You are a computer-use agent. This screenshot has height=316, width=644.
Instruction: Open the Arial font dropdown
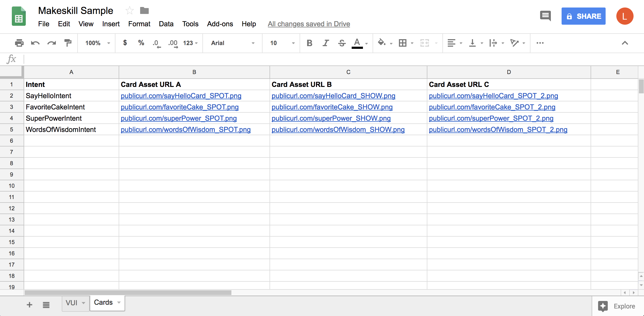[x=232, y=43]
